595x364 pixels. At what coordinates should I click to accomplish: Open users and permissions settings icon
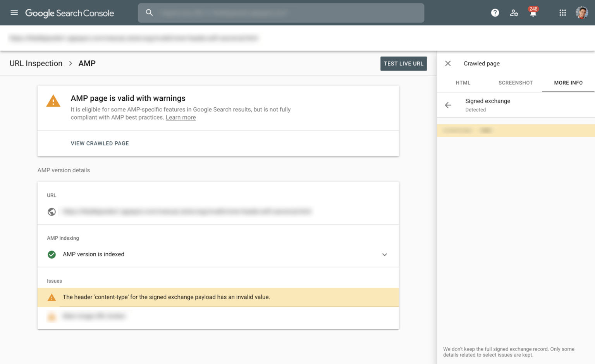pos(514,13)
